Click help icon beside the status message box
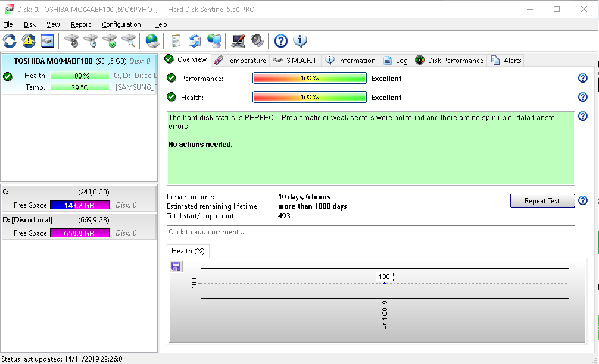This screenshot has height=364, width=599. click(x=582, y=116)
